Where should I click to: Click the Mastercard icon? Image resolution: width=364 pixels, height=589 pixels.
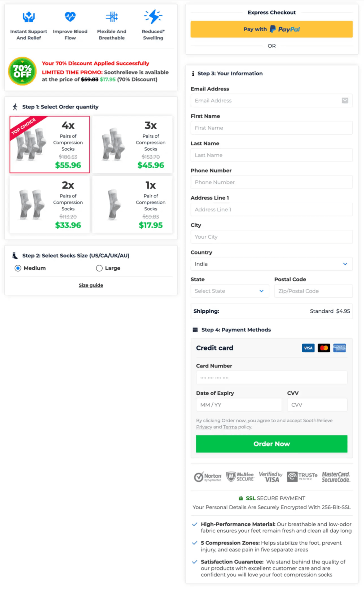324,348
